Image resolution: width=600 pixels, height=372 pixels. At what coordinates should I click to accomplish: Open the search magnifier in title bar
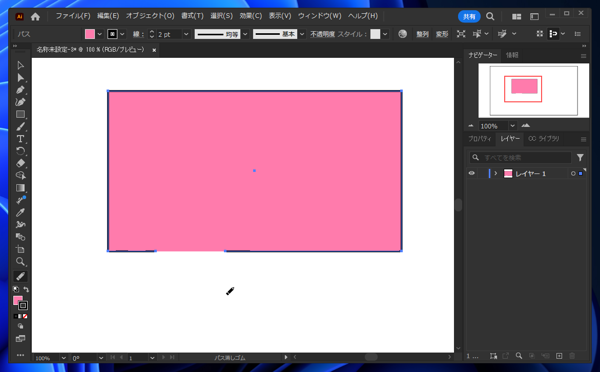click(x=490, y=16)
